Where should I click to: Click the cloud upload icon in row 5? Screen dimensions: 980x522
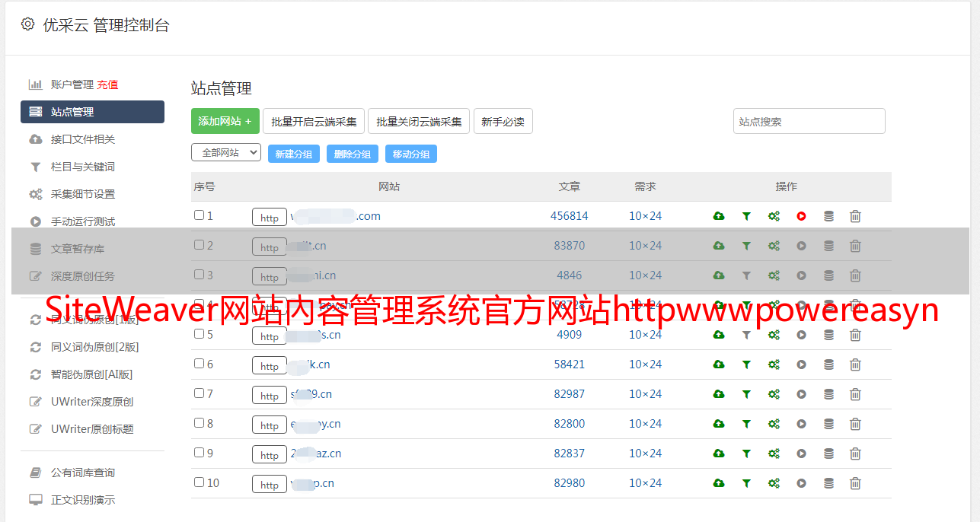pos(719,335)
